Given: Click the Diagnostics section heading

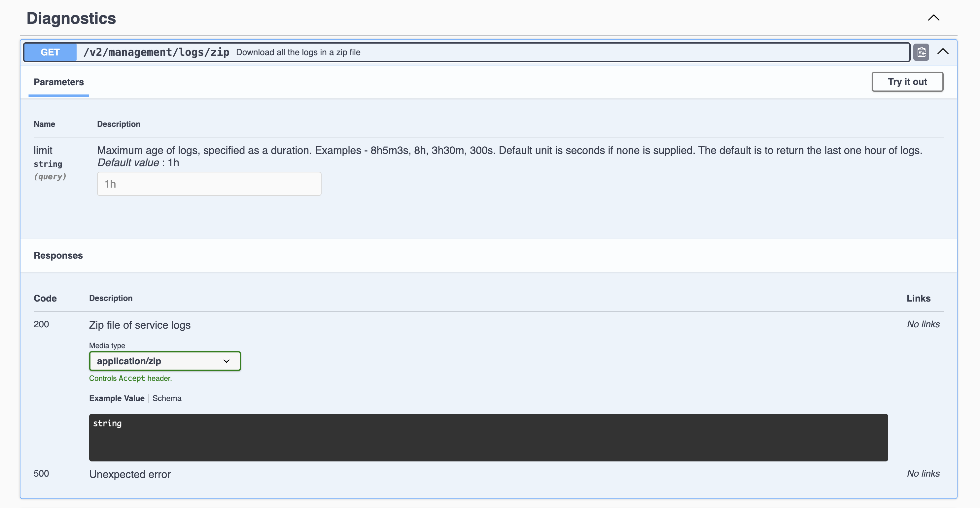Looking at the screenshot, I should [x=71, y=18].
